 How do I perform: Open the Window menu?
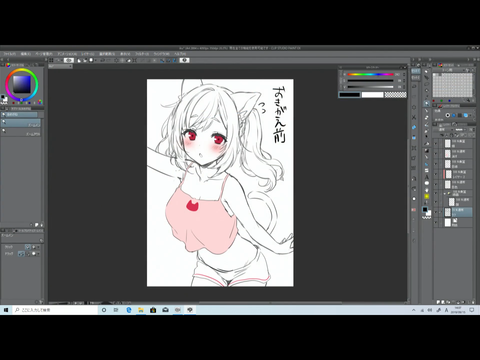(161, 54)
